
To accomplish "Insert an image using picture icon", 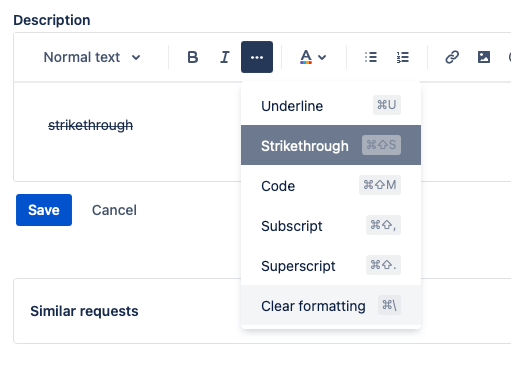I will pyautogui.click(x=484, y=57).
